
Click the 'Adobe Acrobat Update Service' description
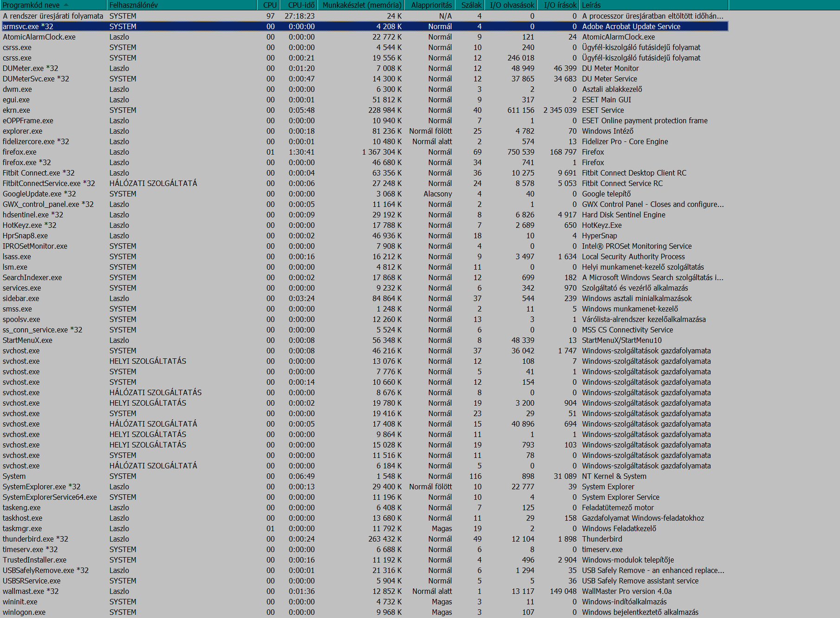pyautogui.click(x=631, y=26)
